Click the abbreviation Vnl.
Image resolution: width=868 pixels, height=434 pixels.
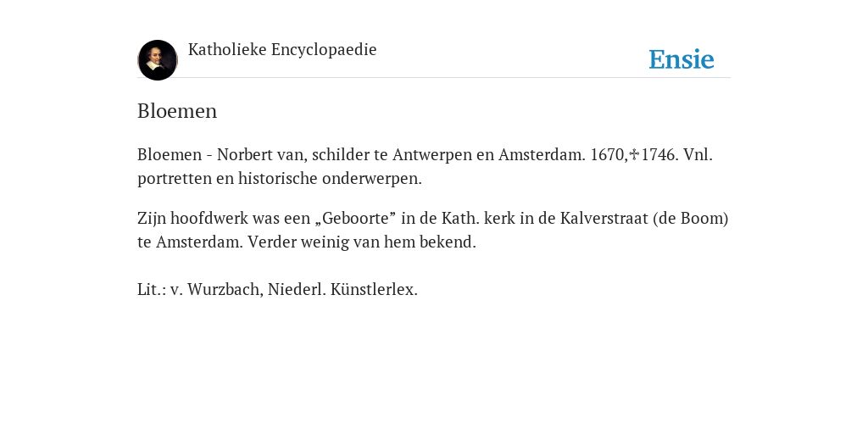(698, 154)
